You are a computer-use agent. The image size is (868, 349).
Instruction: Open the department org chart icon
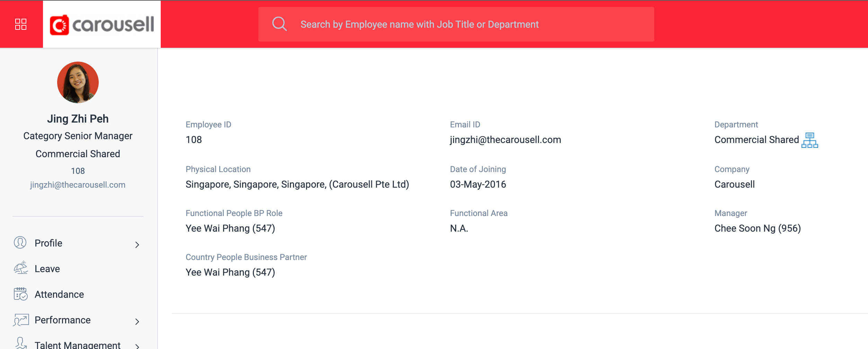(809, 140)
